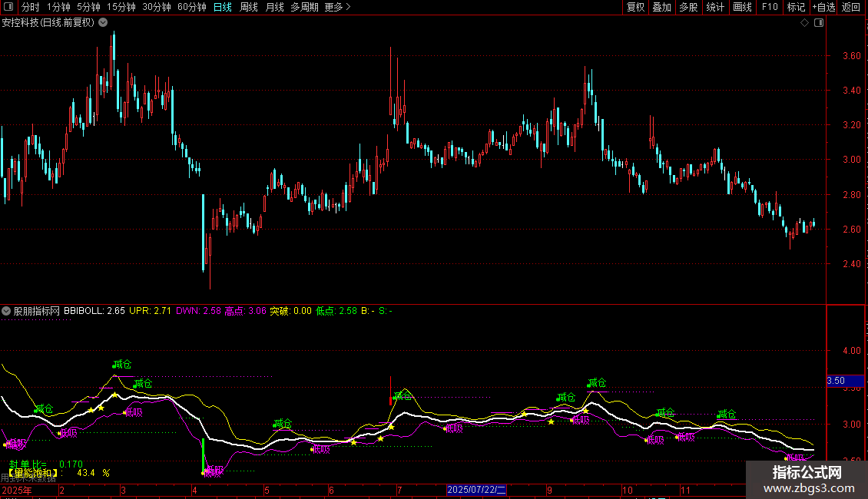Click the 3.50 price label on axis
Screen dimensions: 868x499
(836, 381)
